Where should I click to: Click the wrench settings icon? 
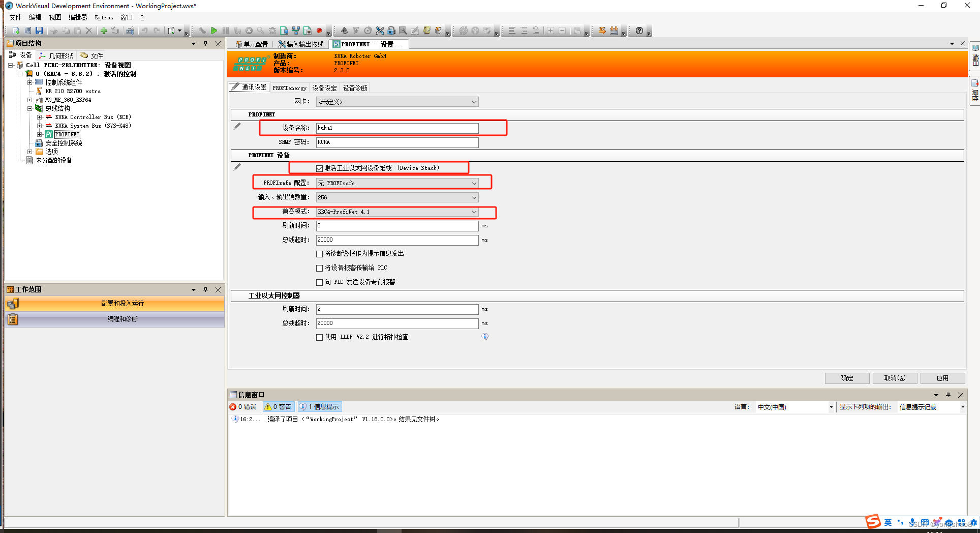(202, 31)
